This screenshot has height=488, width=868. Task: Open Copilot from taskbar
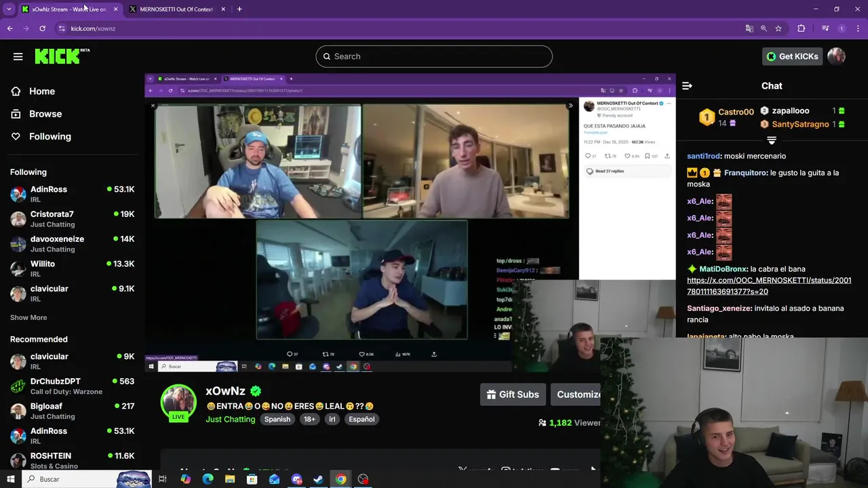(x=186, y=479)
